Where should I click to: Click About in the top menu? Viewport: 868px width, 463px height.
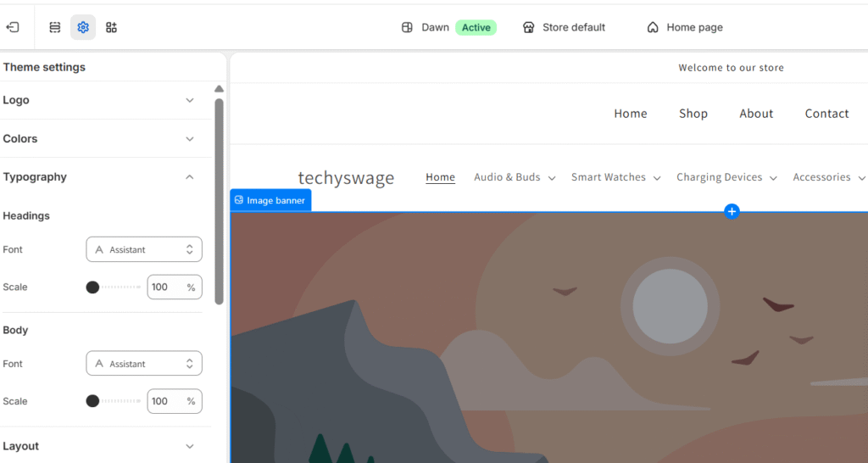click(x=756, y=114)
